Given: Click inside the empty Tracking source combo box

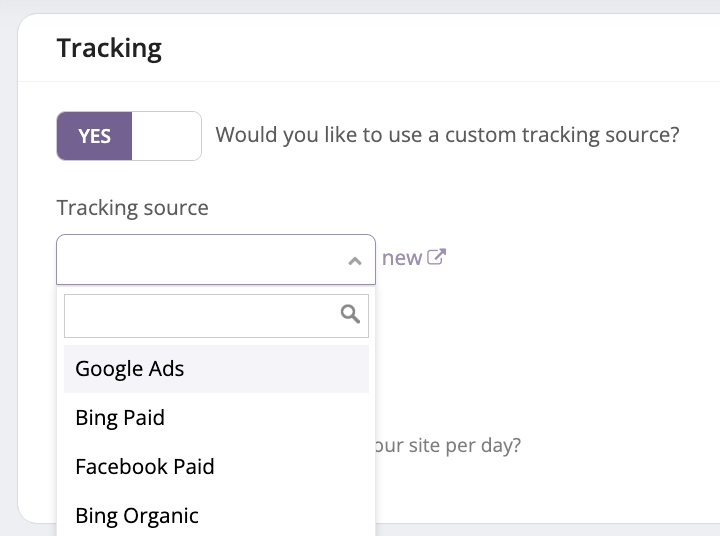Looking at the screenshot, I should pos(200,260).
